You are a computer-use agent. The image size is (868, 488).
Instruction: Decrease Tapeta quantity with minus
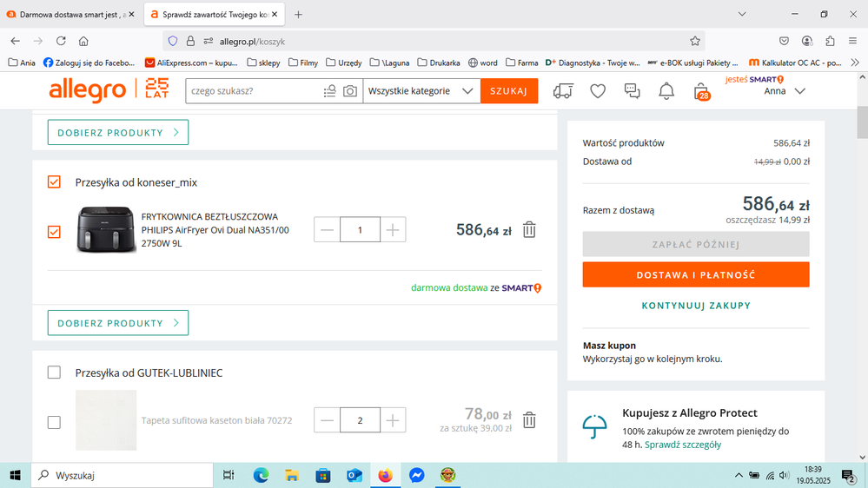(x=328, y=420)
